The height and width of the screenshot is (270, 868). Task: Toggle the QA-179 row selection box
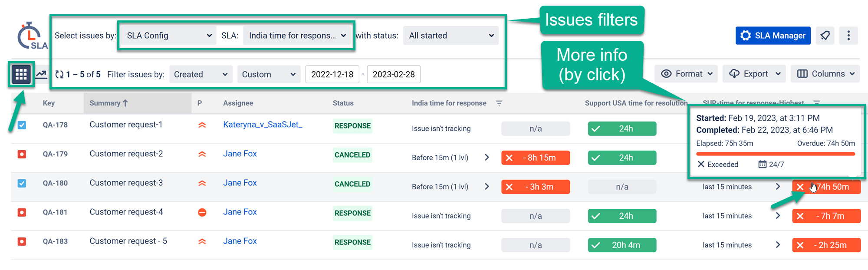(x=22, y=154)
